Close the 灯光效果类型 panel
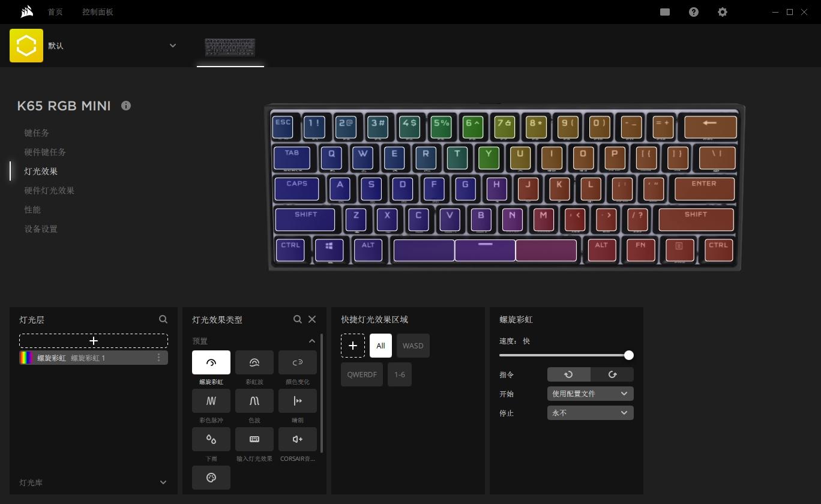The width and height of the screenshot is (821, 504). click(312, 320)
